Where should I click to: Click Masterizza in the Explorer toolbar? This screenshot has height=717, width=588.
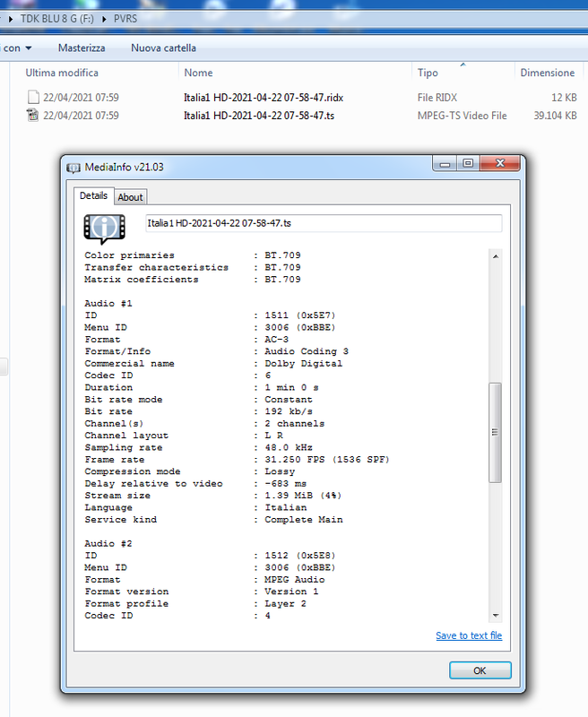(x=82, y=48)
